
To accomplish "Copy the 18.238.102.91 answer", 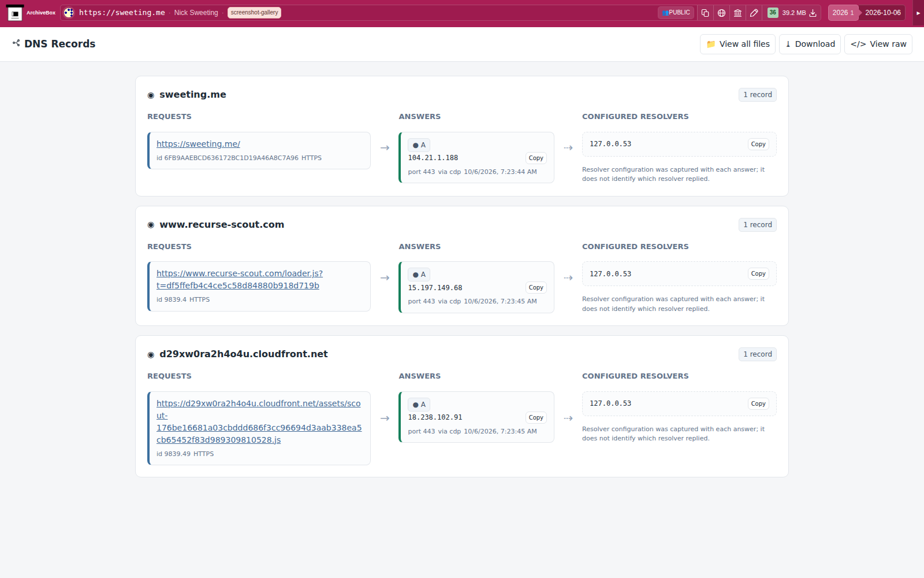I will pyautogui.click(x=536, y=417).
